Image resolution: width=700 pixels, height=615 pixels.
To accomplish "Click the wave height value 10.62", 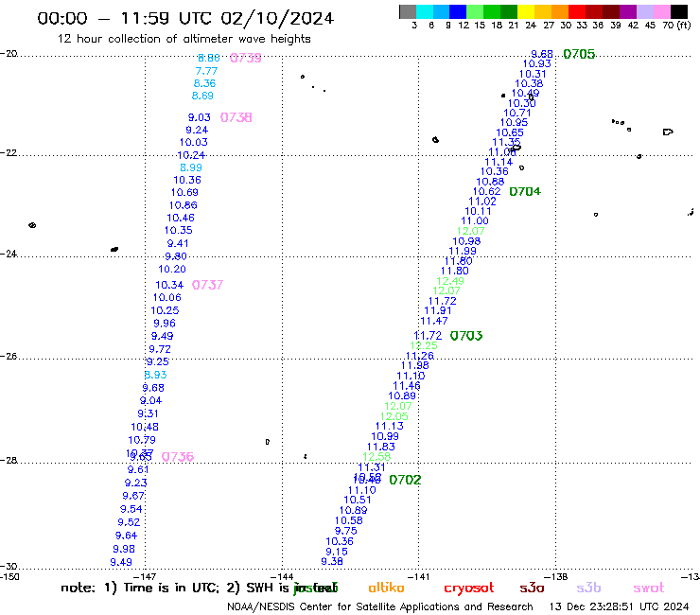I will click(486, 192).
